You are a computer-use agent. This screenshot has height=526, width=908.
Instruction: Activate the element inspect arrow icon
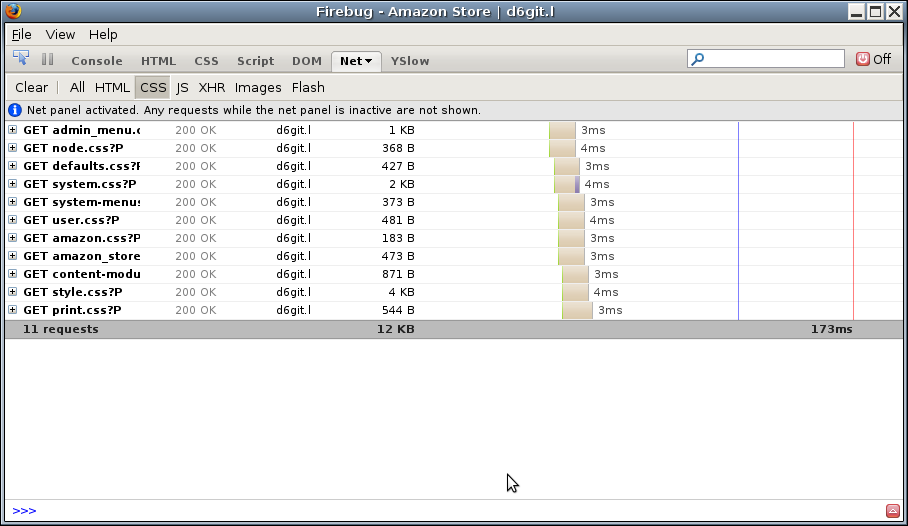21,58
